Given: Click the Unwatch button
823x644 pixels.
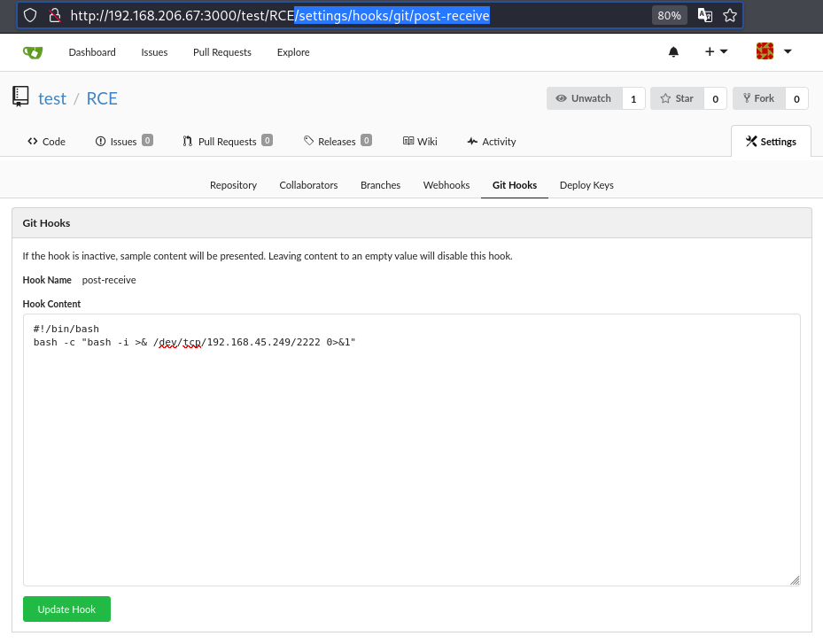Looking at the screenshot, I should 584,98.
